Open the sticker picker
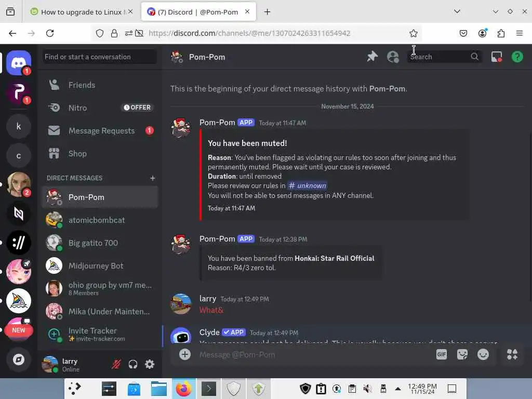Image resolution: width=532 pixels, height=399 pixels. coord(462,354)
